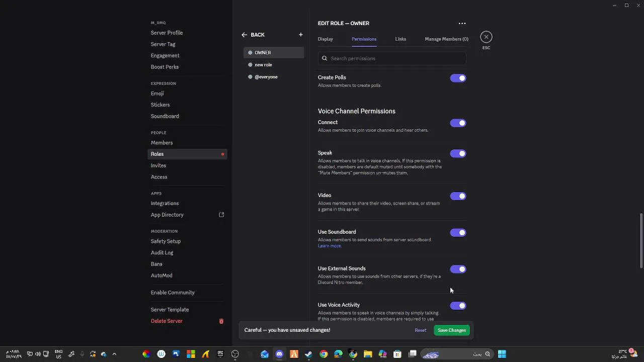Open Microsoft Store colored tiles taskbar icon
The image size is (644, 362).
[191, 354]
